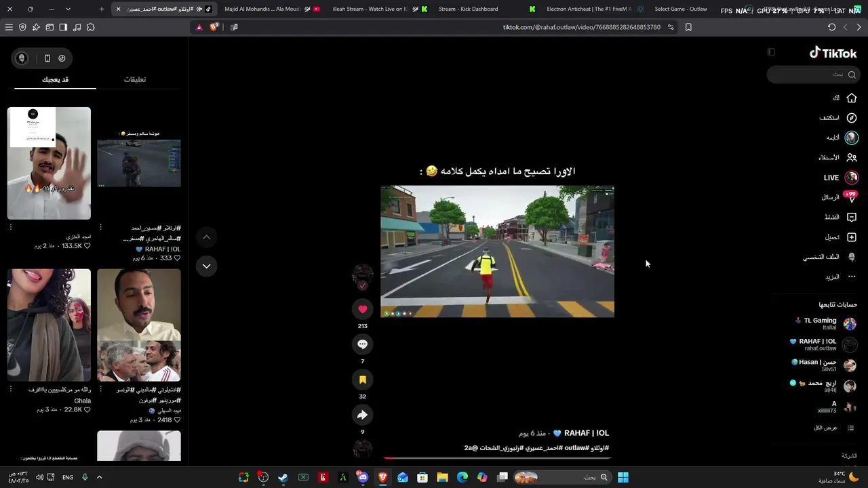This screenshot has height=488, width=868.
Task: Open the Brave sidebar hamburger menu
Action: pos(9,27)
